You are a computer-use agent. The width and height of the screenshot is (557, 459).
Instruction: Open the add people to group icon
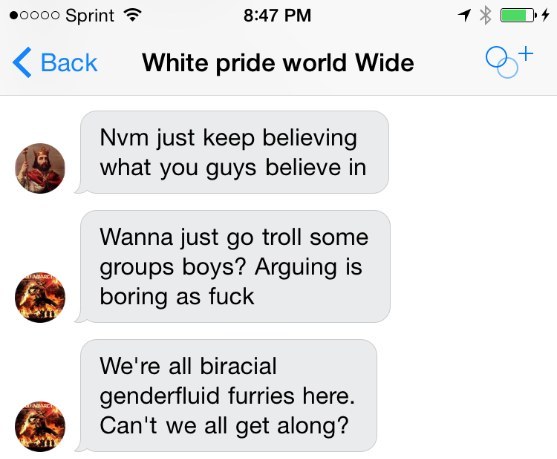pyautogui.click(x=509, y=62)
